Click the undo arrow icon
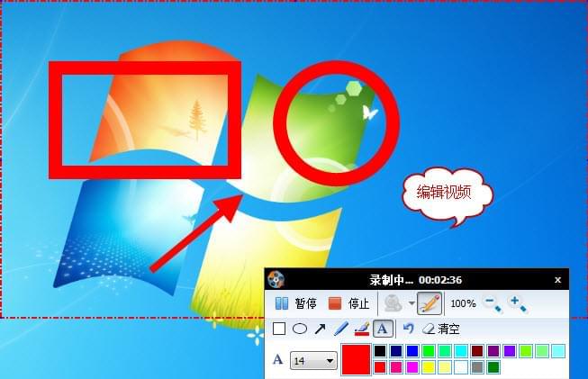 [408, 329]
